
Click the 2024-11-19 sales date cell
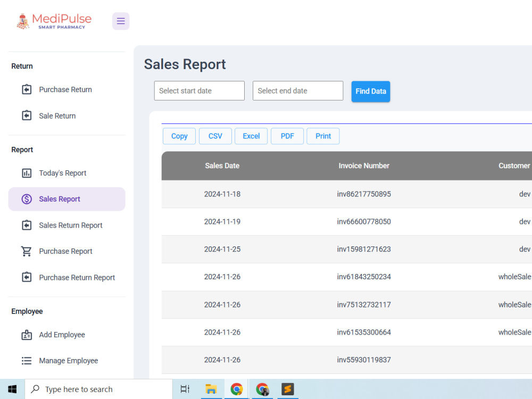coord(222,221)
